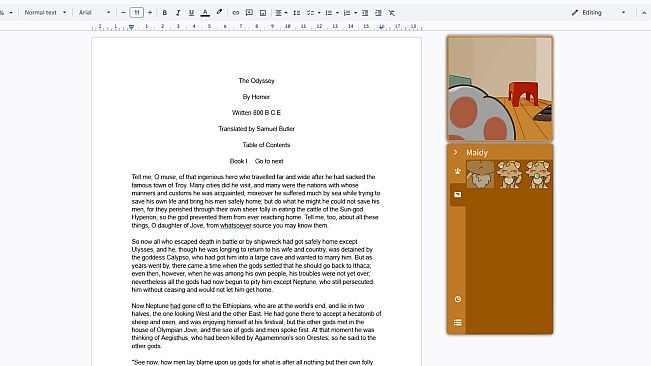
Task: Click 'Translated by Samuel Butler' text
Action: [x=257, y=129]
